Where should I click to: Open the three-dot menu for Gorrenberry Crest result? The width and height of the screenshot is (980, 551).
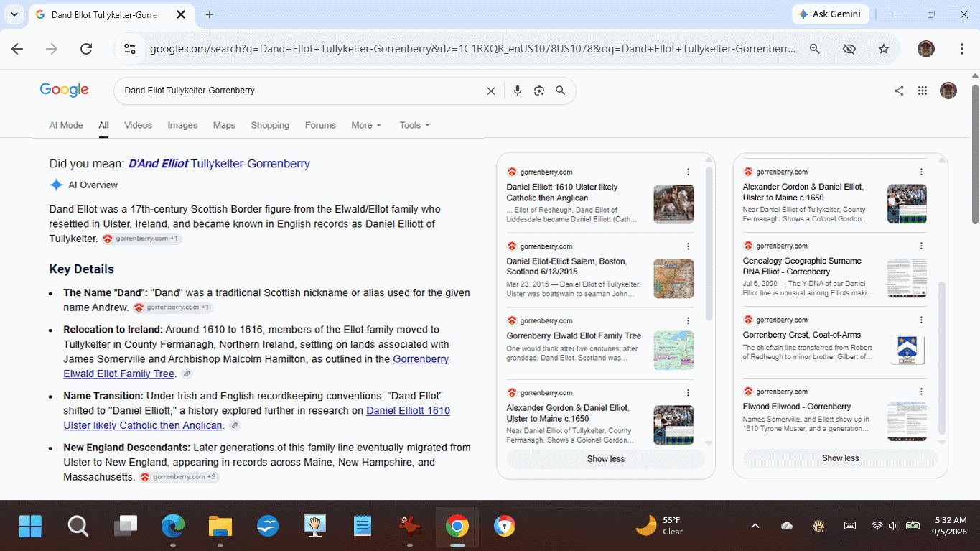922,320
